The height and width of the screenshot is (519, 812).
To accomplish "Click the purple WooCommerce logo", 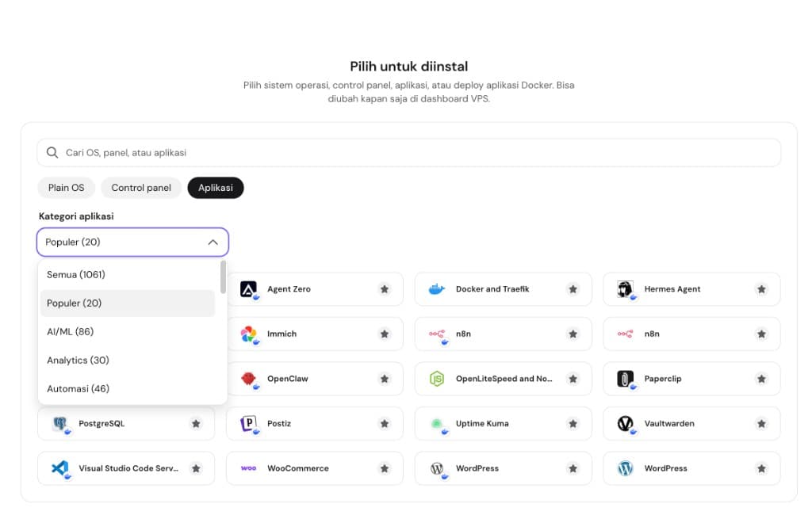I will pyautogui.click(x=248, y=468).
